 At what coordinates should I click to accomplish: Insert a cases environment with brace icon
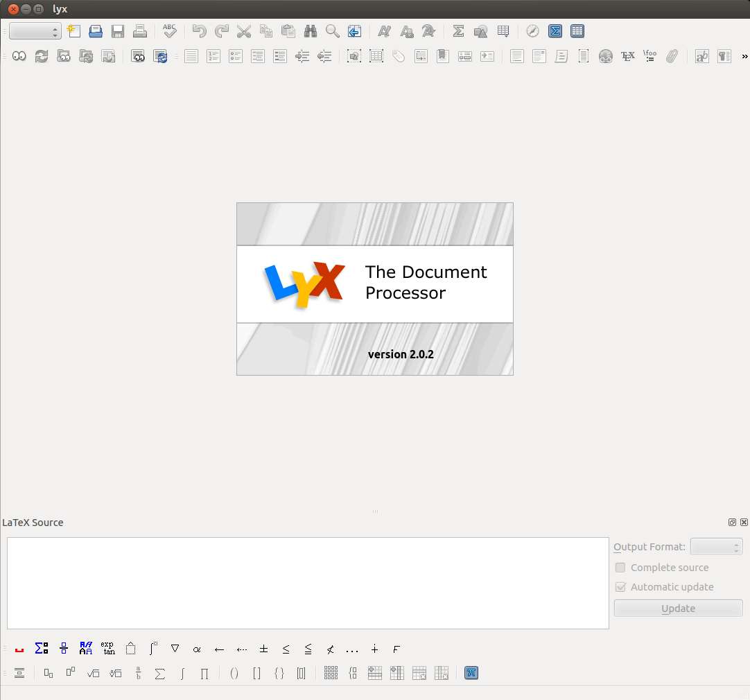pyautogui.click(x=353, y=673)
